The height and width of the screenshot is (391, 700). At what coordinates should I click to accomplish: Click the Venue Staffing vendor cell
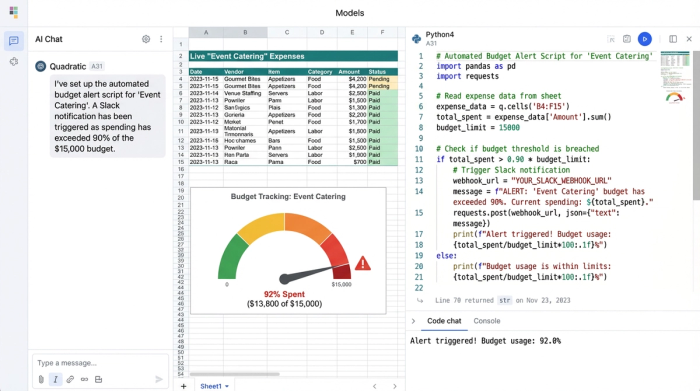tap(245, 93)
